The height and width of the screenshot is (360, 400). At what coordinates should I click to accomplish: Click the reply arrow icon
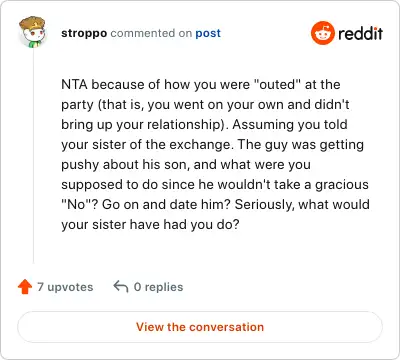121,287
